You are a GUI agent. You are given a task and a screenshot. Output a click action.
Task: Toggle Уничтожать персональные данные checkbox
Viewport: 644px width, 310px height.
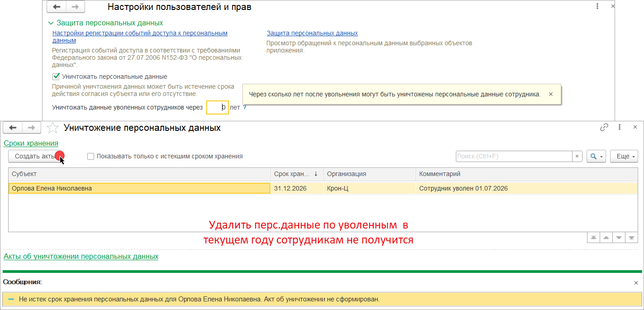point(56,76)
